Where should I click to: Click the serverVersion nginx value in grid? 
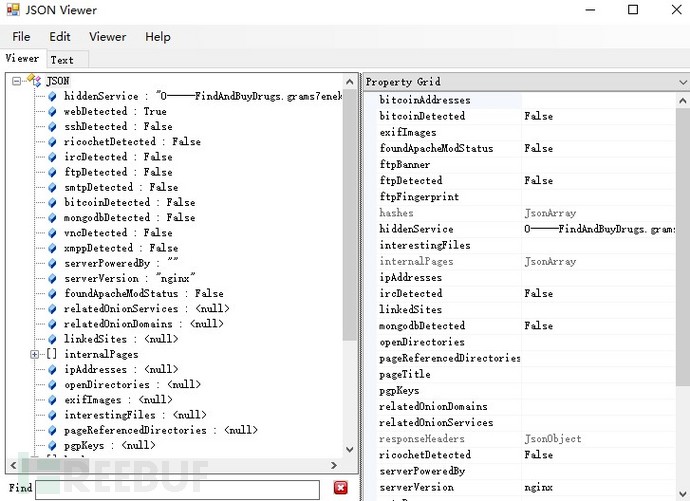pos(538,487)
